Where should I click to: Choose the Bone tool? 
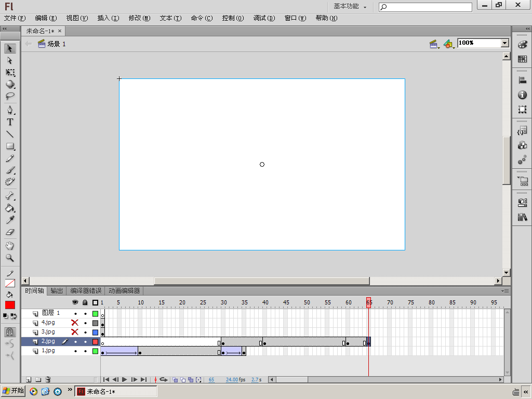click(10, 196)
